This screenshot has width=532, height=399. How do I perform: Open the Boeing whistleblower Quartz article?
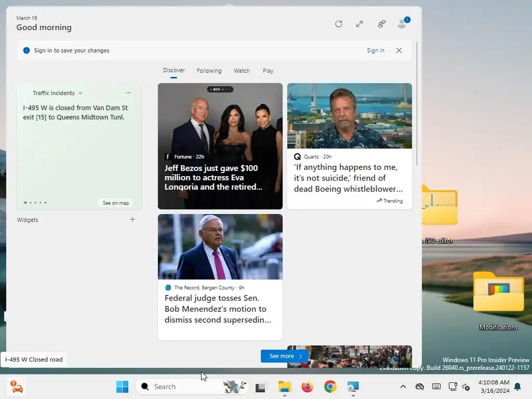tap(350, 146)
